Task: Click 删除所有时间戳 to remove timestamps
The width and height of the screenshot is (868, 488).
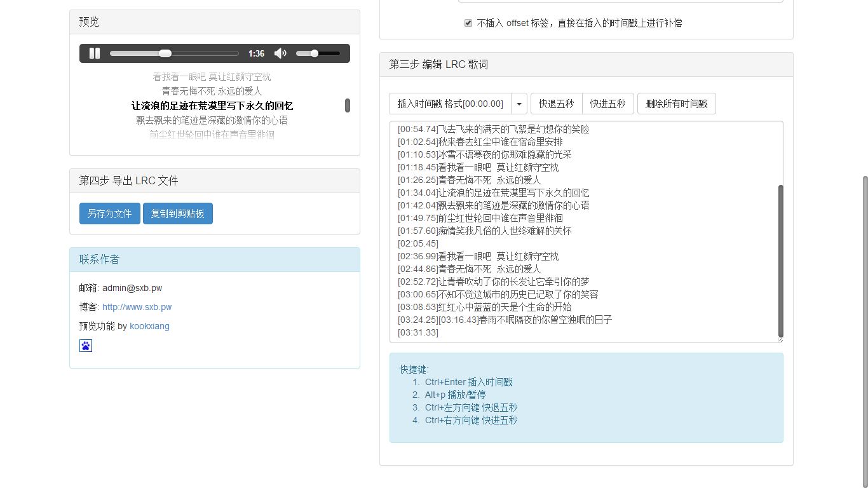Action: coord(676,104)
